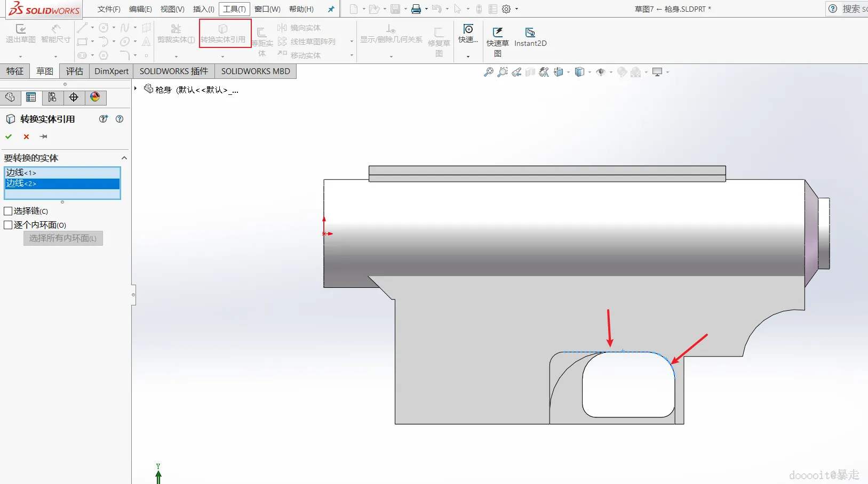Enable the 选择链 checkbox
868x484 pixels.
point(8,211)
